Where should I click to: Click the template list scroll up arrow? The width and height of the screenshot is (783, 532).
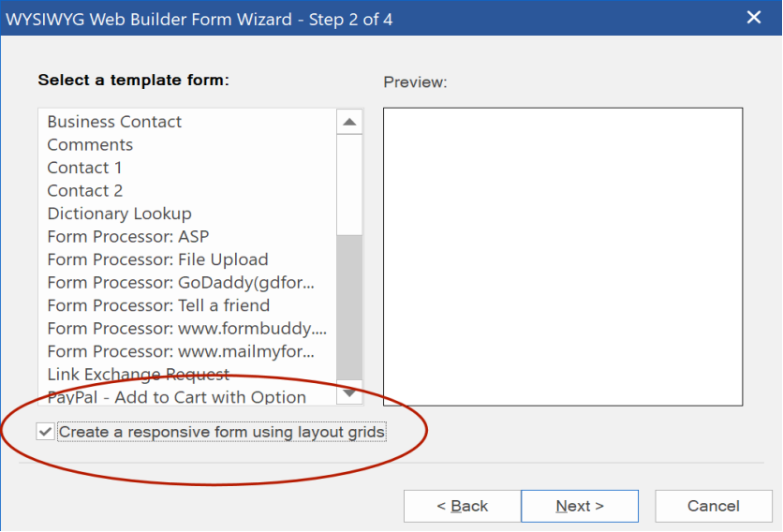pyautogui.click(x=349, y=122)
